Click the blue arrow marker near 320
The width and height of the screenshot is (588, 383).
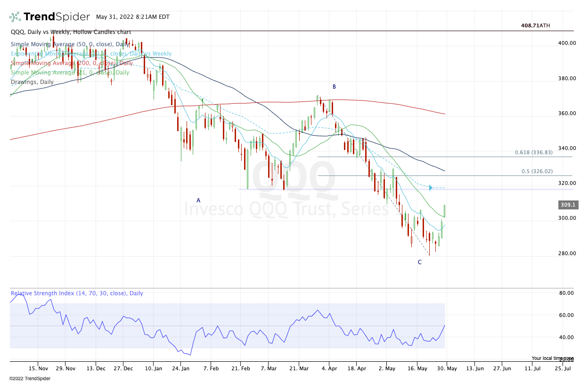[431, 188]
